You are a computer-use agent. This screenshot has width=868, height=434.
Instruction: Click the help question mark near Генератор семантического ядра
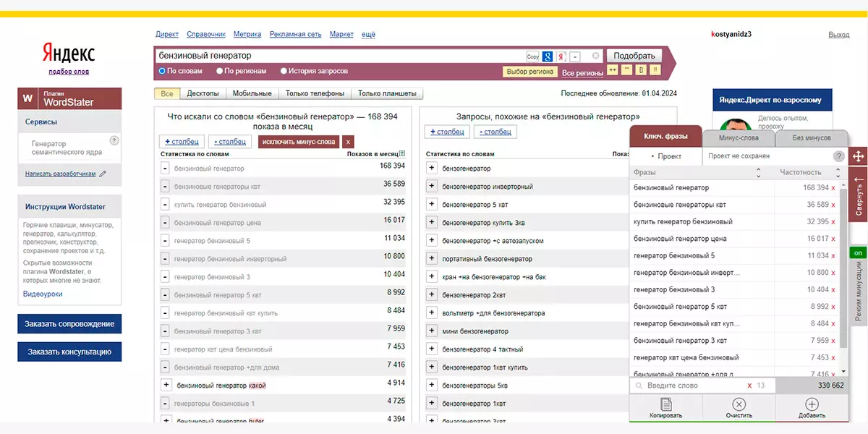coord(114,141)
